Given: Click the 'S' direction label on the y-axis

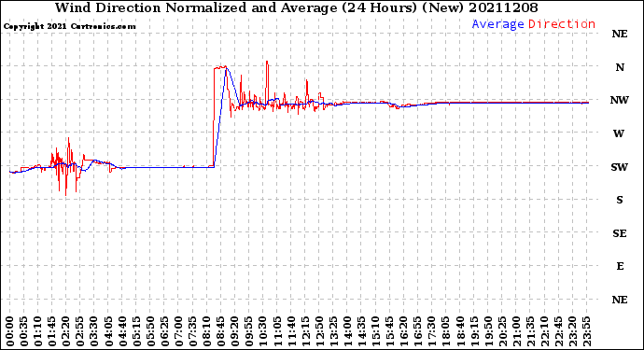Looking at the screenshot, I should click(x=620, y=200).
